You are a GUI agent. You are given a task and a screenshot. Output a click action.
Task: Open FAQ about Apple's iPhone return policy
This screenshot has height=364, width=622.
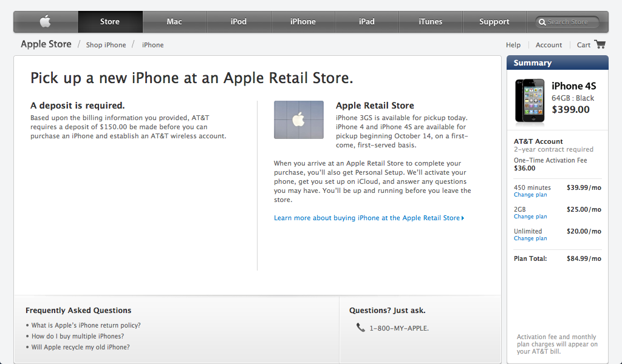(x=86, y=325)
